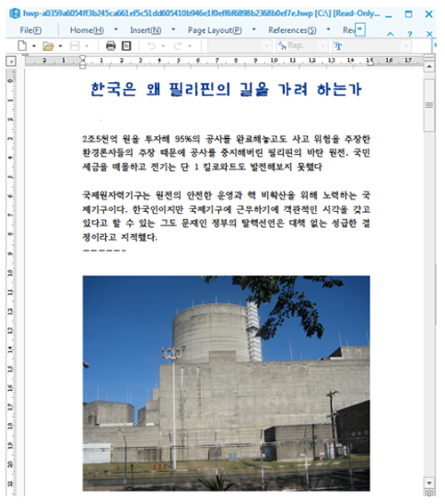Image resolution: width=445 pixels, height=504 pixels.
Task: Click the HWP application icon in title bar
Action: [14, 14]
